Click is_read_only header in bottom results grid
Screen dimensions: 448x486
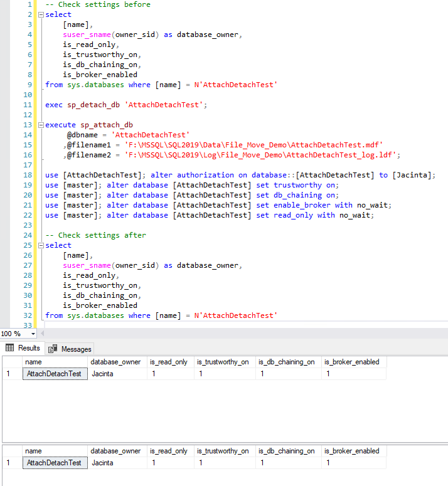pos(171,451)
